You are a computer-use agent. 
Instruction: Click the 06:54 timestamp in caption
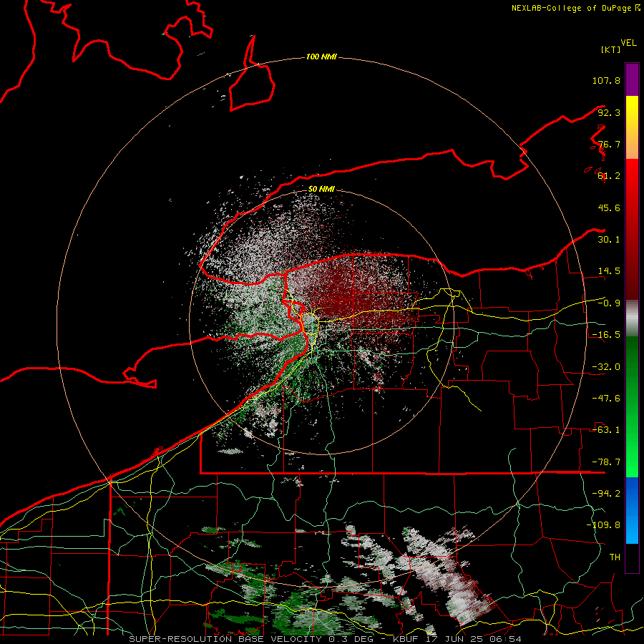507,639
